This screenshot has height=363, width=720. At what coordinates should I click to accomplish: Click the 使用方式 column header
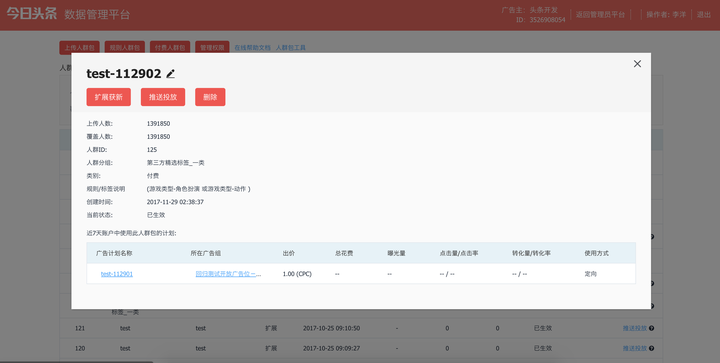[596, 253]
